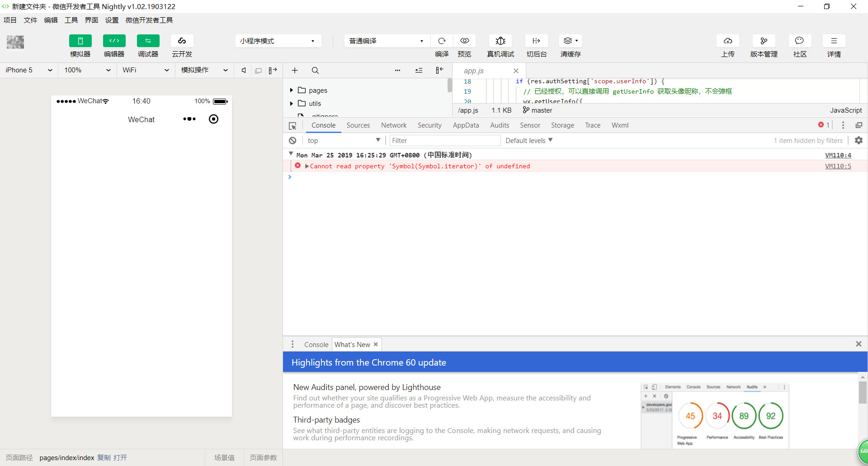Viewport: 868px width, 466px height.
Task: Click the master git branch indicator
Action: click(538, 110)
